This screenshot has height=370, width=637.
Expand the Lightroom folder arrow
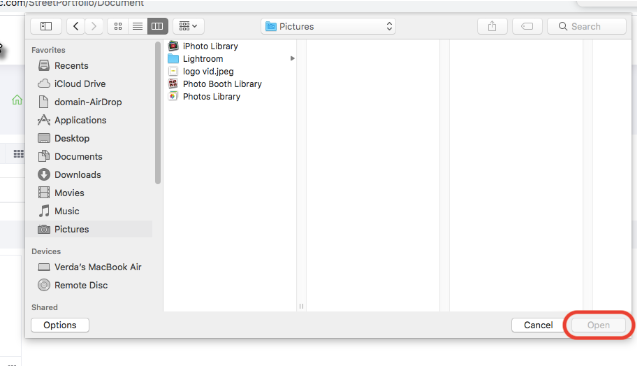pos(292,58)
